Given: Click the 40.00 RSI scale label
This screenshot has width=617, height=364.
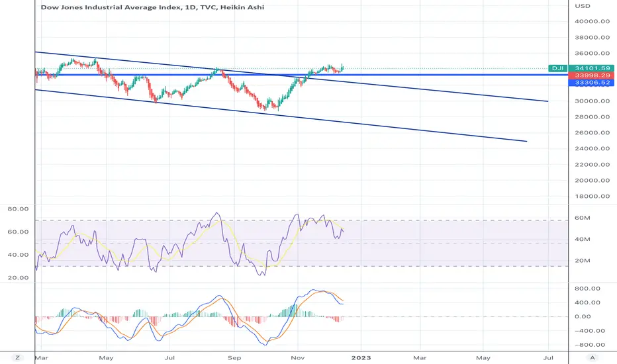Looking at the screenshot, I should coord(18,255).
